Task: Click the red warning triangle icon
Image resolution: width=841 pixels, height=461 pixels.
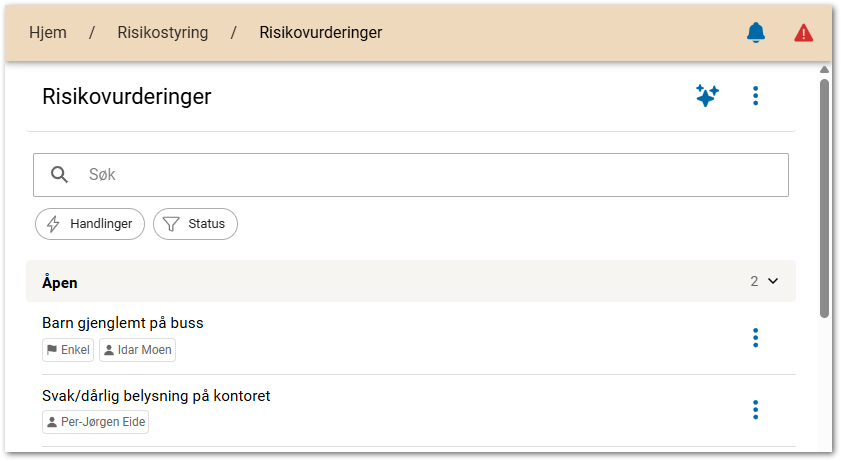Action: (x=803, y=33)
